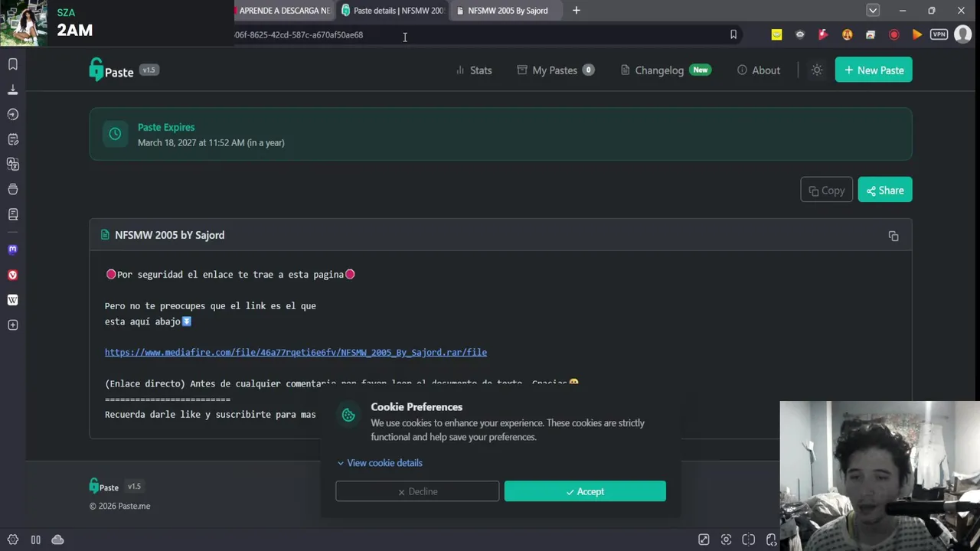Open the Translate panel in sidebar
Image resolution: width=980 pixels, height=551 pixels.
click(12, 164)
